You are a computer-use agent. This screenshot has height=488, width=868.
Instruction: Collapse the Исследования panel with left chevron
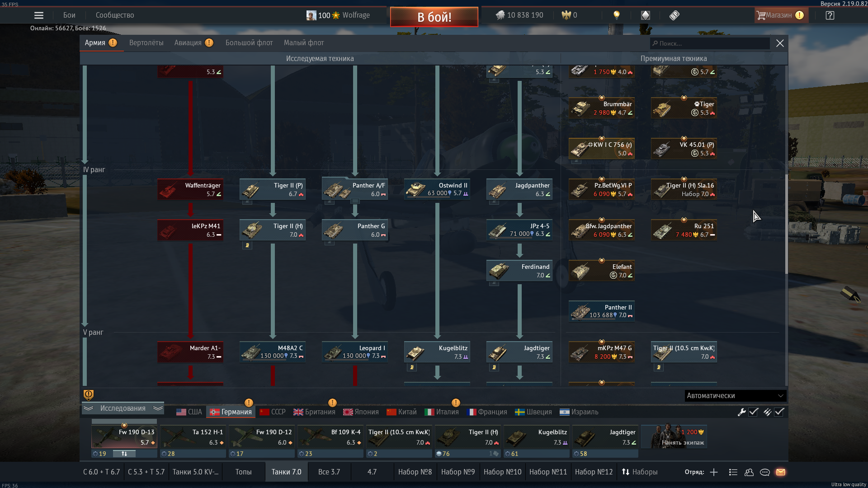pos(88,408)
